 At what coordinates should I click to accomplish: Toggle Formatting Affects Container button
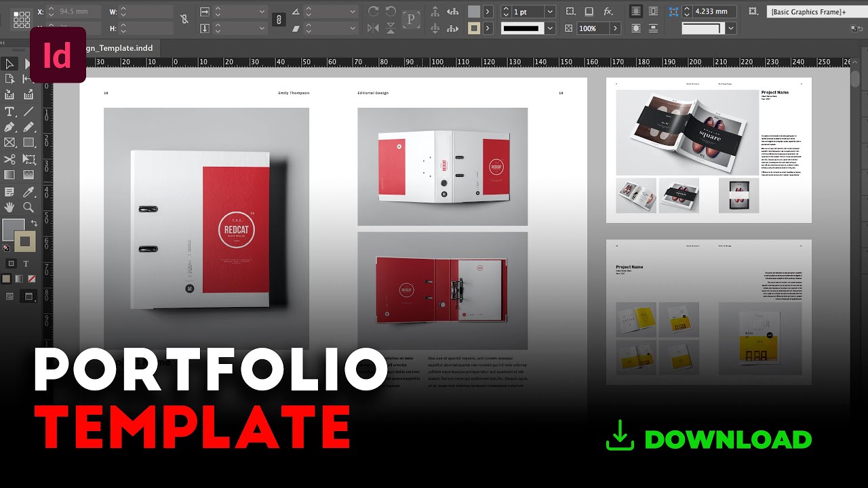tap(9, 263)
